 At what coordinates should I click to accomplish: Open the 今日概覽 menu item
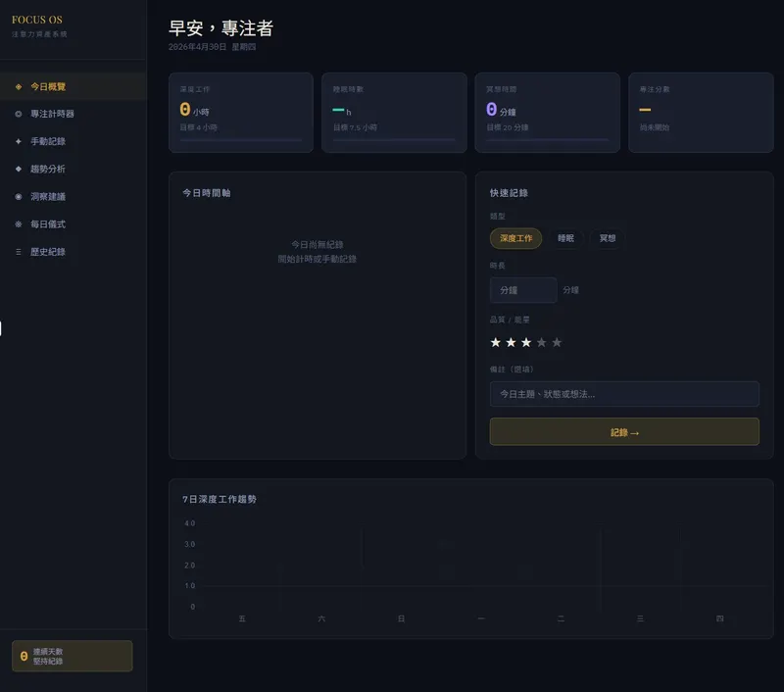click(x=73, y=86)
